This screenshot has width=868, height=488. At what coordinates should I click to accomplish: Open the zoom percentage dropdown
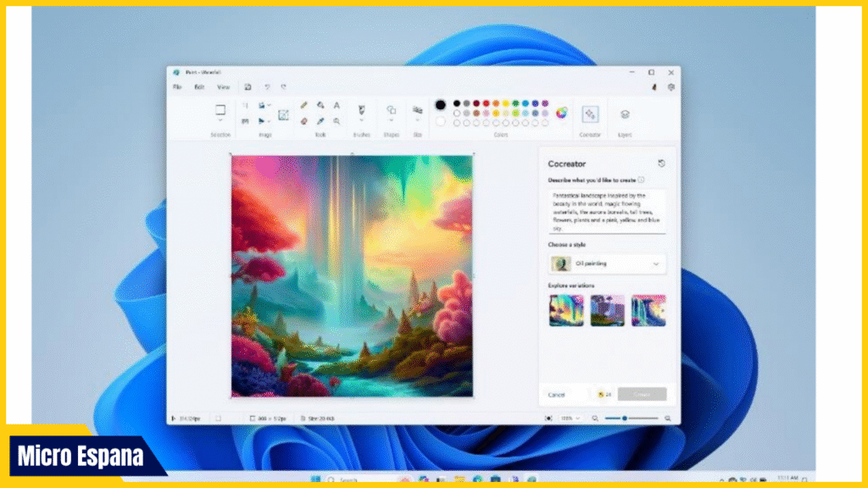(x=569, y=419)
